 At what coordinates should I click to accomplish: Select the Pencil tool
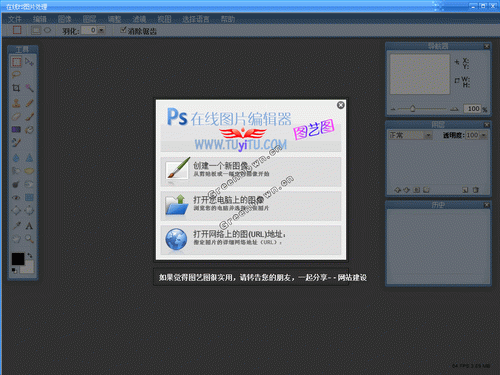pos(29,103)
